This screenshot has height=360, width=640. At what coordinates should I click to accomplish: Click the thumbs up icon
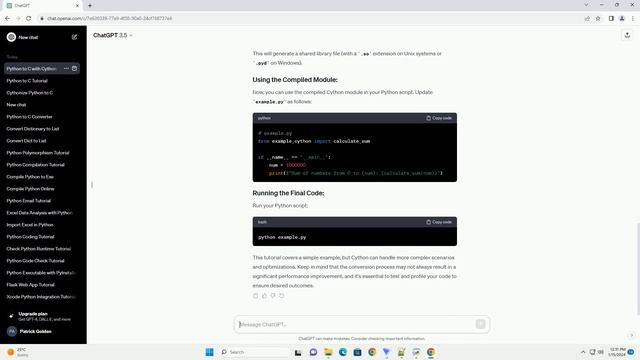point(264,296)
